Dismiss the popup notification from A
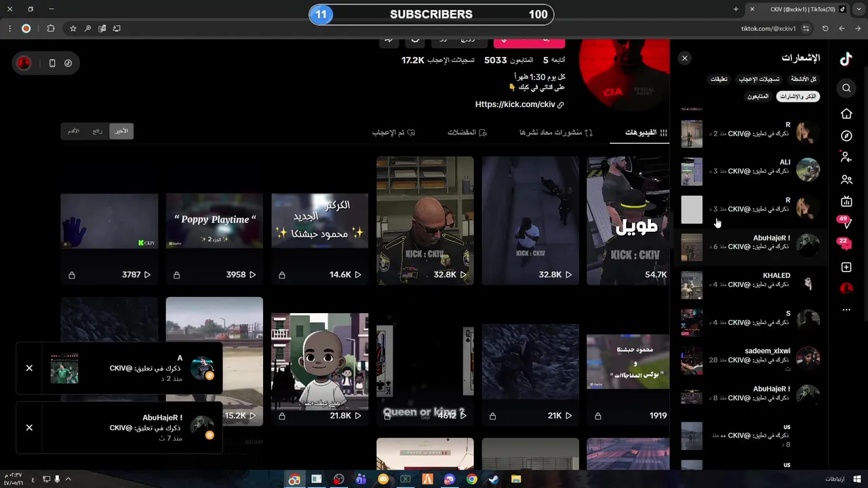 pos(29,368)
